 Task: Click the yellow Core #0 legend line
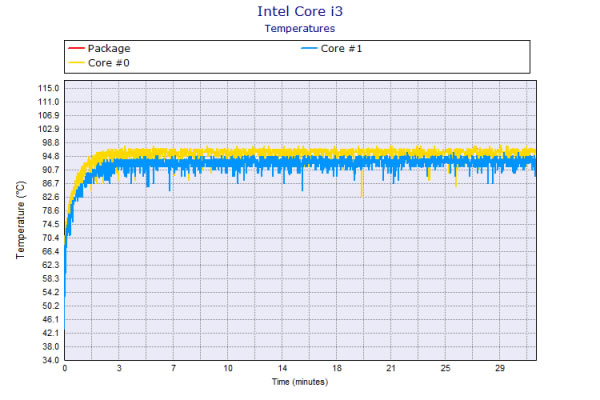point(76,62)
